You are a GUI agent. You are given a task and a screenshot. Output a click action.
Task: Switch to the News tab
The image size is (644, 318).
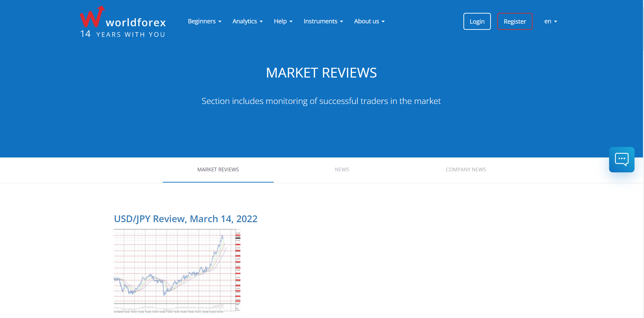(342, 170)
